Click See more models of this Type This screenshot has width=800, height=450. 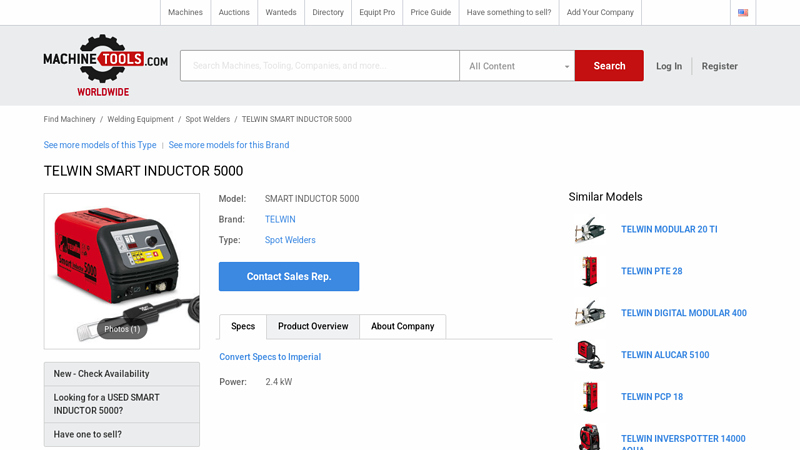click(x=100, y=145)
